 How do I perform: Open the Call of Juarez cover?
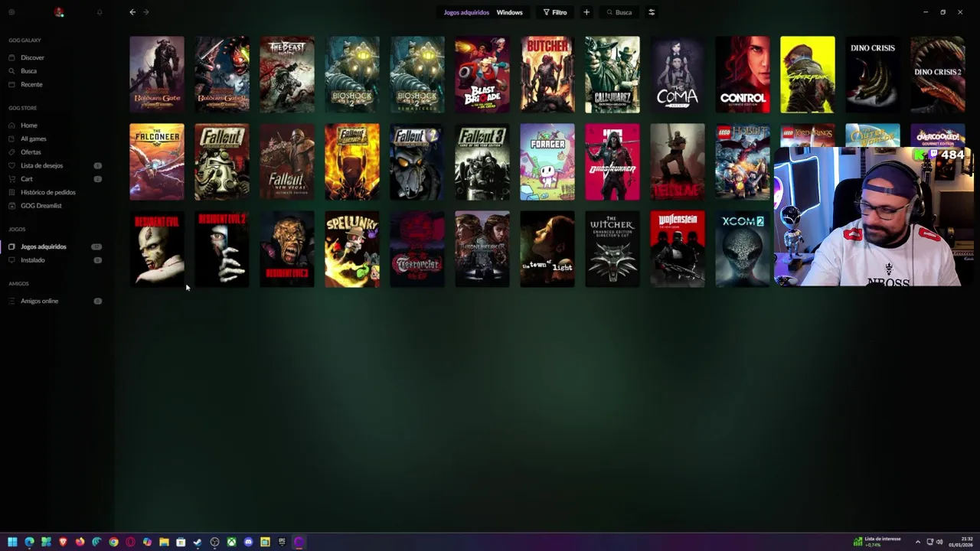[612, 74]
